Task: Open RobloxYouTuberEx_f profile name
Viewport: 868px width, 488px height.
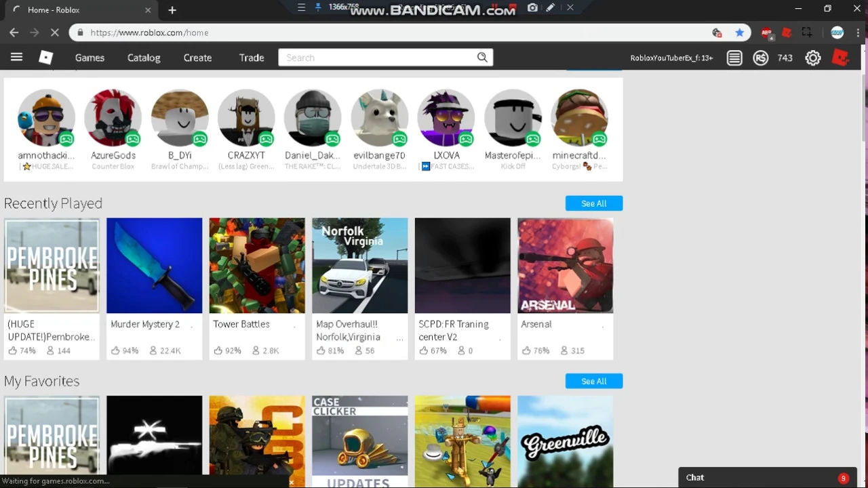Action: tap(671, 58)
